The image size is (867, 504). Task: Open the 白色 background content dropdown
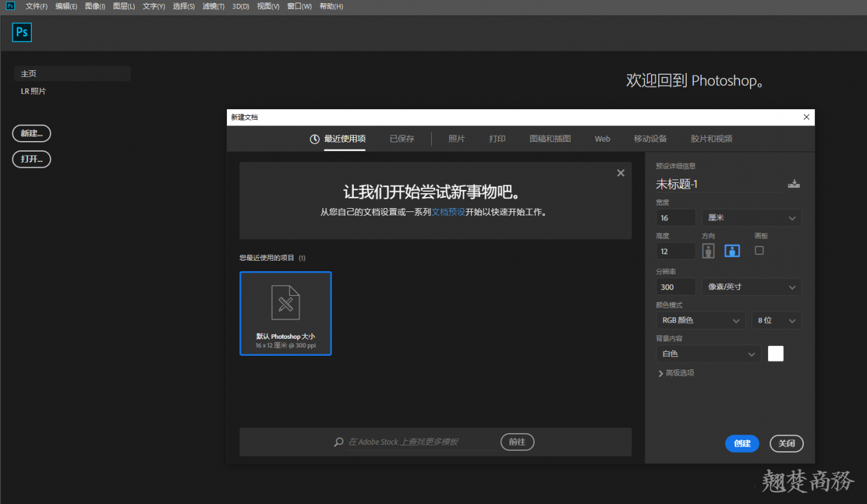click(x=708, y=354)
